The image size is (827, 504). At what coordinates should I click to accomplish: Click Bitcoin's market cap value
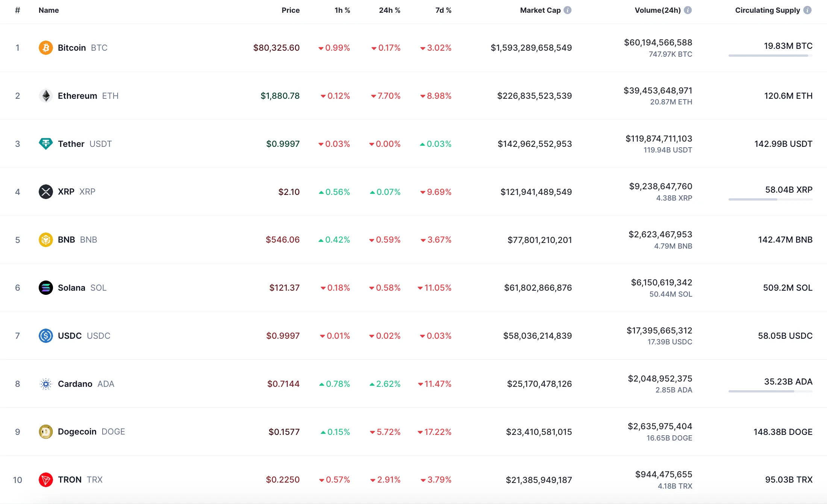[531, 48]
